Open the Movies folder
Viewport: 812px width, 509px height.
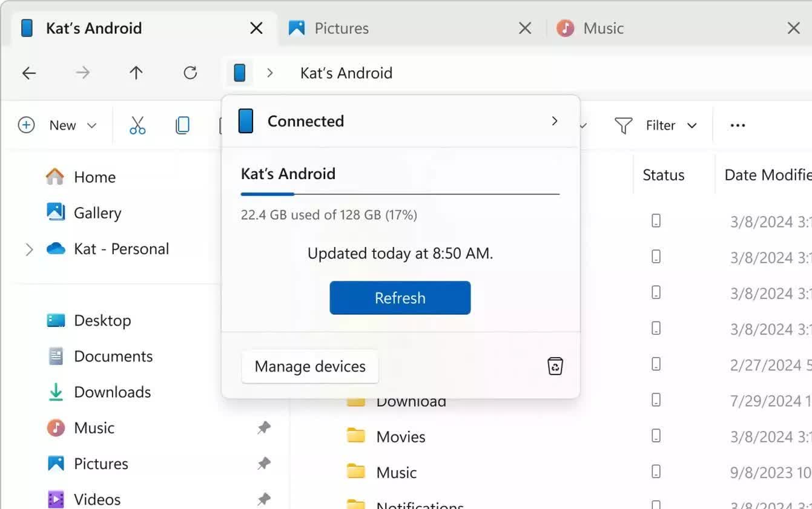pyautogui.click(x=400, y=437)
